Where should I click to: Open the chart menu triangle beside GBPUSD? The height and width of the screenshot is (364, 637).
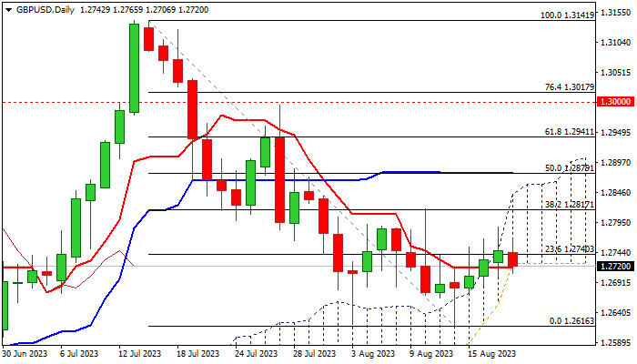8,10
